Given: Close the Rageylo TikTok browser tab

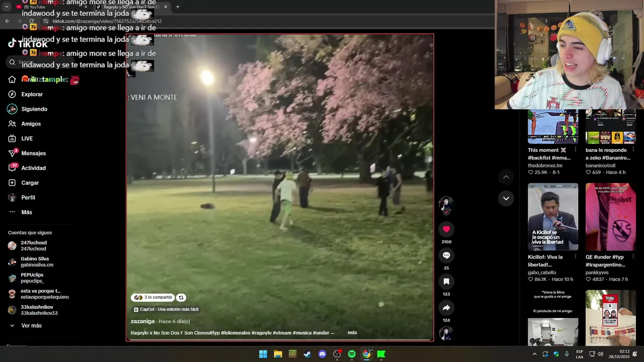Looking at the screenshot, I should point(166,7).
